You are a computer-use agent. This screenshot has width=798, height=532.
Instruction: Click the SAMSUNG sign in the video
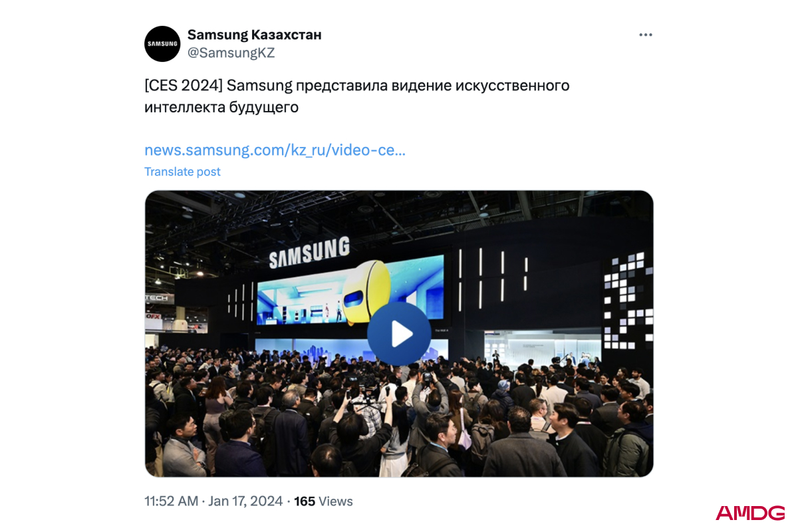coord(309,253)
